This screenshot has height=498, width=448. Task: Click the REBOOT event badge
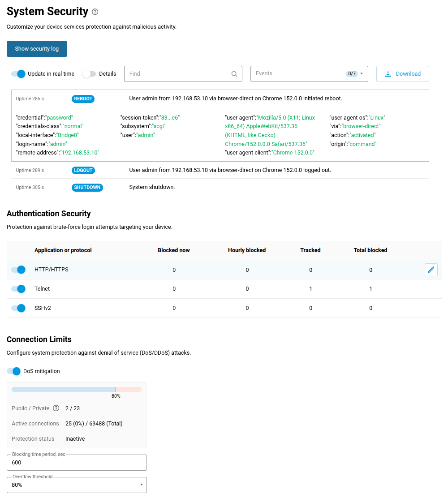click(83, 99)
